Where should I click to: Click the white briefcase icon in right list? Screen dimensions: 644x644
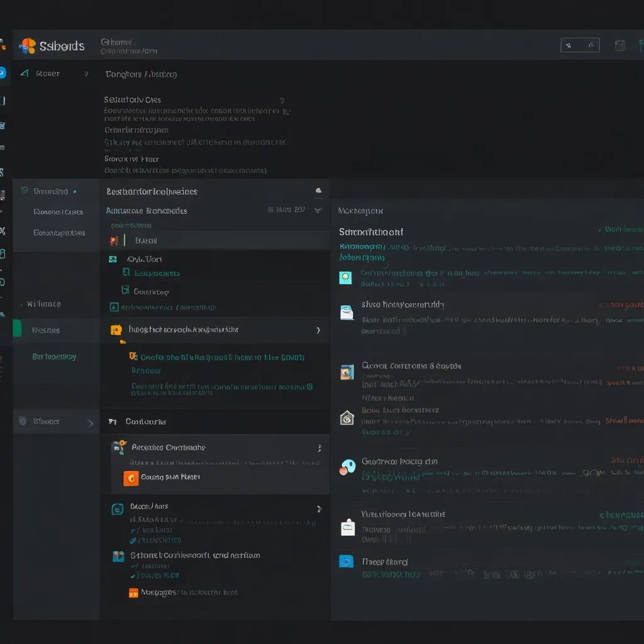point(347,527)
